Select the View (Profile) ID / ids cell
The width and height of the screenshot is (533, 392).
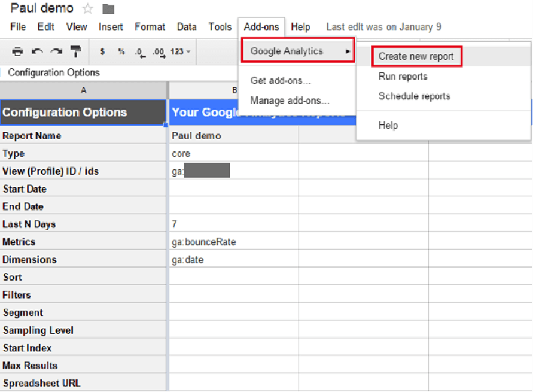83,171
